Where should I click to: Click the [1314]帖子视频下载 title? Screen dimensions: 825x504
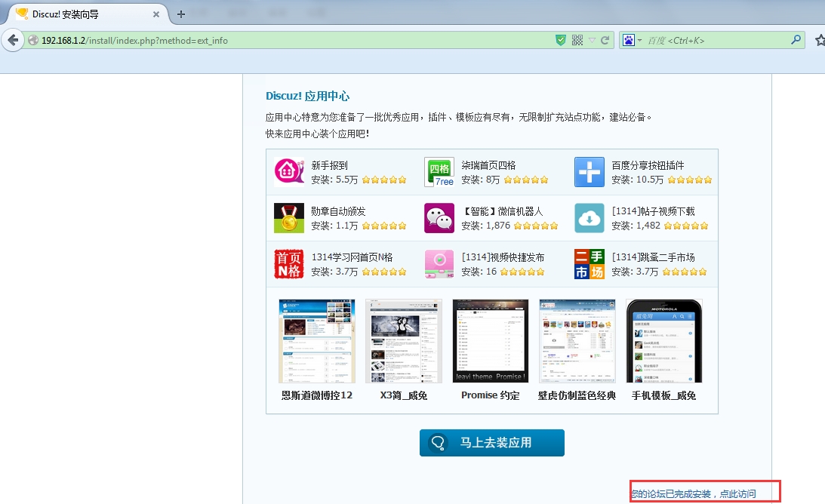653,211
